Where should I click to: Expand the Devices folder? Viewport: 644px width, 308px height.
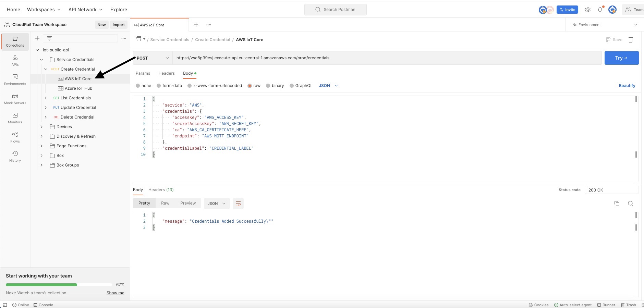pyautogui.click(x=41, y=127)
